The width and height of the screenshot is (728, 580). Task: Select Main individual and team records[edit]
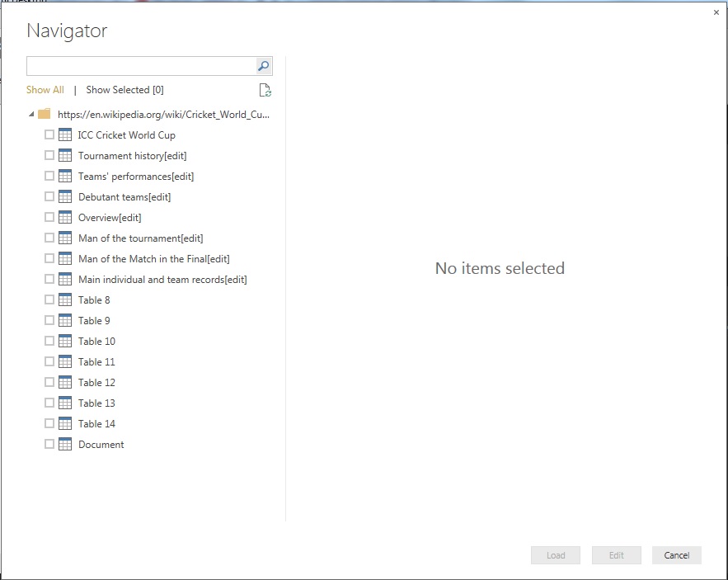pyautogui.click(x=162, y=280)
